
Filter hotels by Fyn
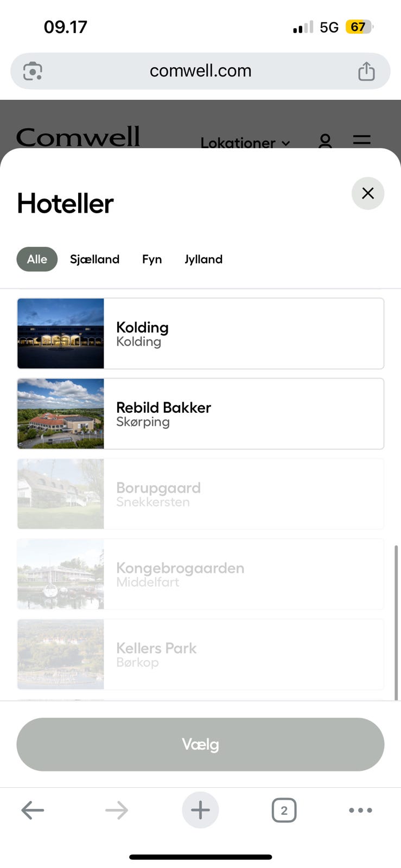152,259
